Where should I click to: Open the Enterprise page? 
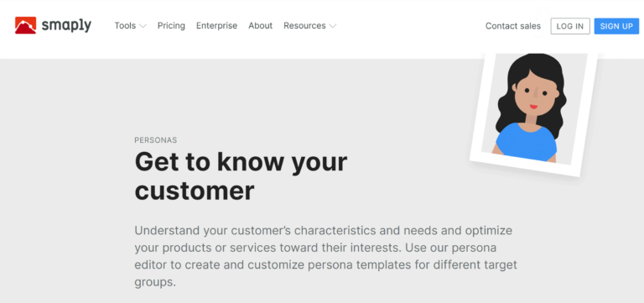[x=216, y=26]
